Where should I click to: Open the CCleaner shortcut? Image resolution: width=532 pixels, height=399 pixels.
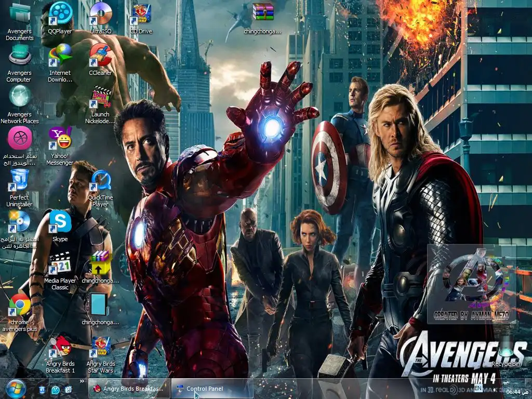click(101, 60)
